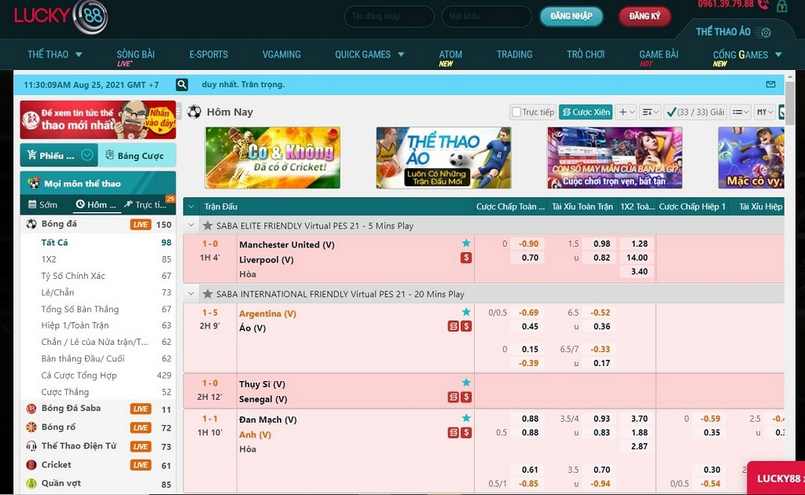The image size is (805, 495).
Task: Favorite the Argentina vs Áo match star
Action: click(466, 312)
